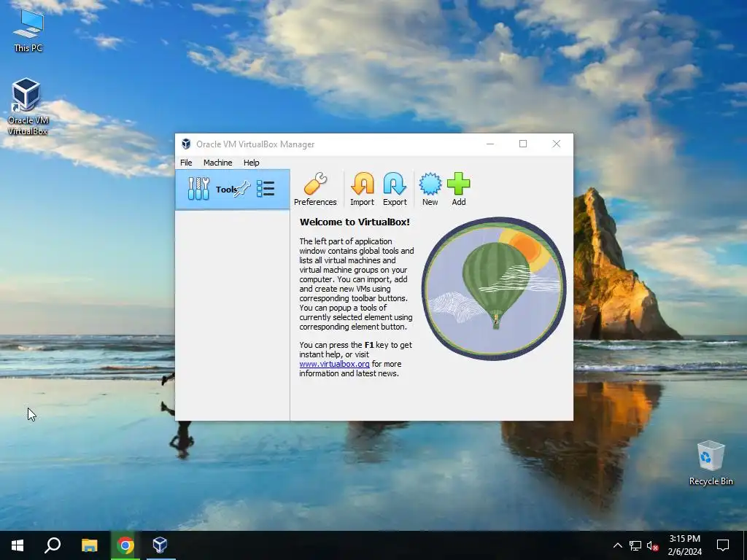Minimize the VirtualBox Manager window
This screenshot has height=560, width=747.
point(490,144)
